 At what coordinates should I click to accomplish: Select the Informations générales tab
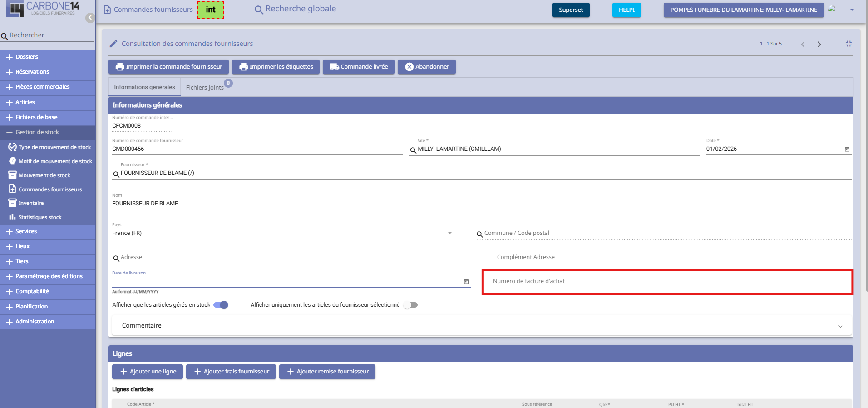[x=144, y=87]
